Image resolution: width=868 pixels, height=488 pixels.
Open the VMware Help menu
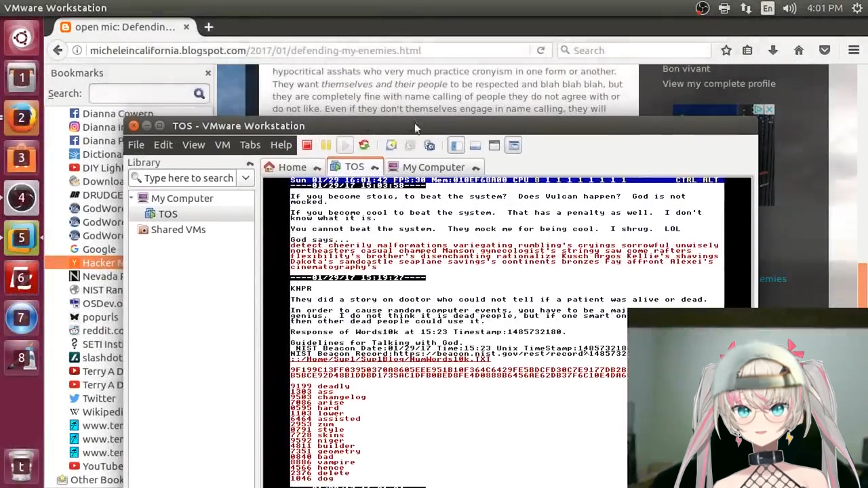point(281,145)
